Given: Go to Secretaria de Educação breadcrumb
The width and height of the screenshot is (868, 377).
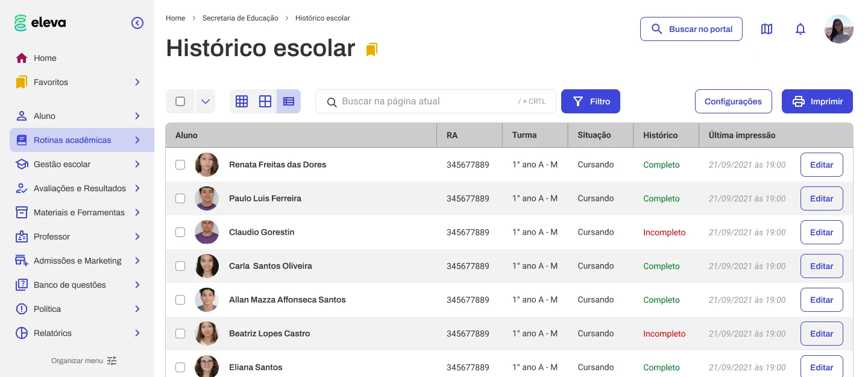Looking at the screenshot, I should click(x=241, y=18).
